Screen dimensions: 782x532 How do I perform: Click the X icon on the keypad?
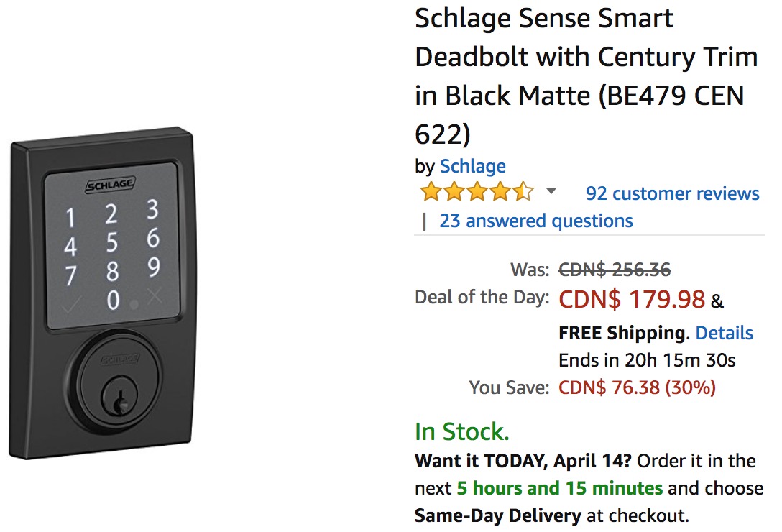[x=155, y=296]
